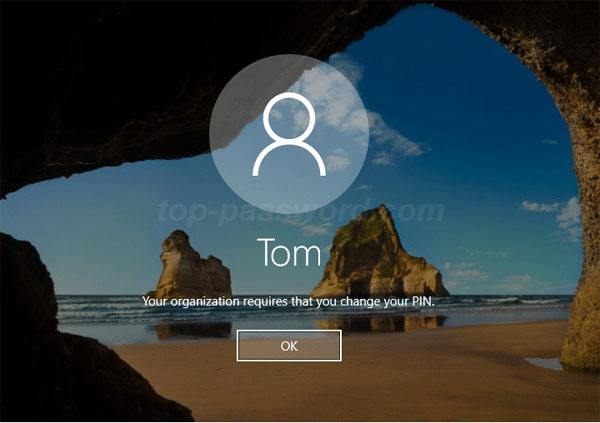Click the 'Your organization requires that you change your PIN.' message
The image size is (600, 423).
[x=289, y=302]
